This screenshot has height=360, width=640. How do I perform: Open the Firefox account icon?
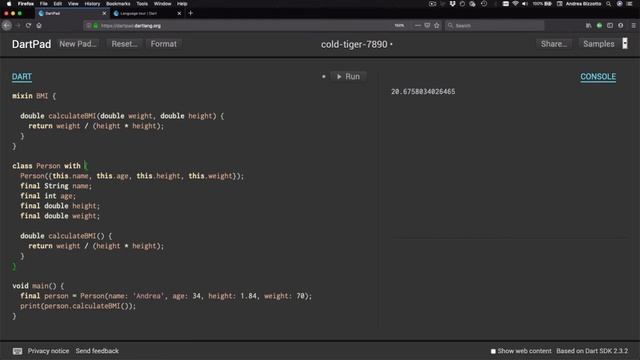click(620, 25)
